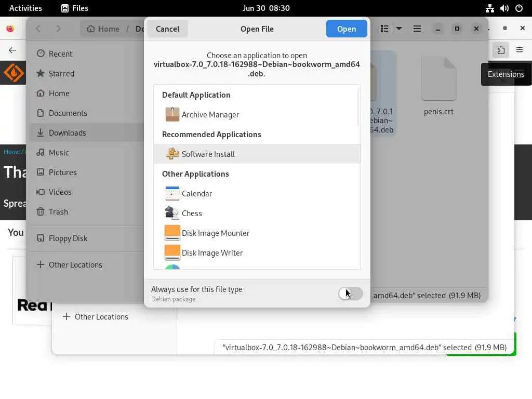Choose Software Install from recommended applications
Viewport: 532px width, 399px height.
257,154
